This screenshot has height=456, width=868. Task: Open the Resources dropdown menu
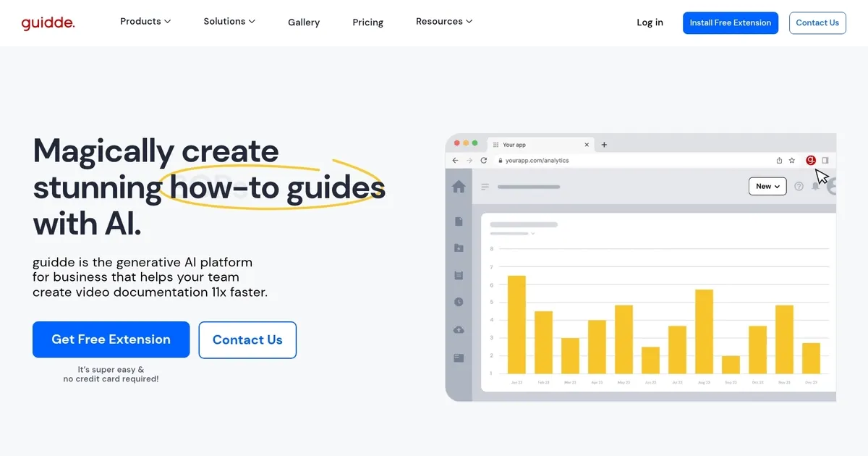(443, 22)
